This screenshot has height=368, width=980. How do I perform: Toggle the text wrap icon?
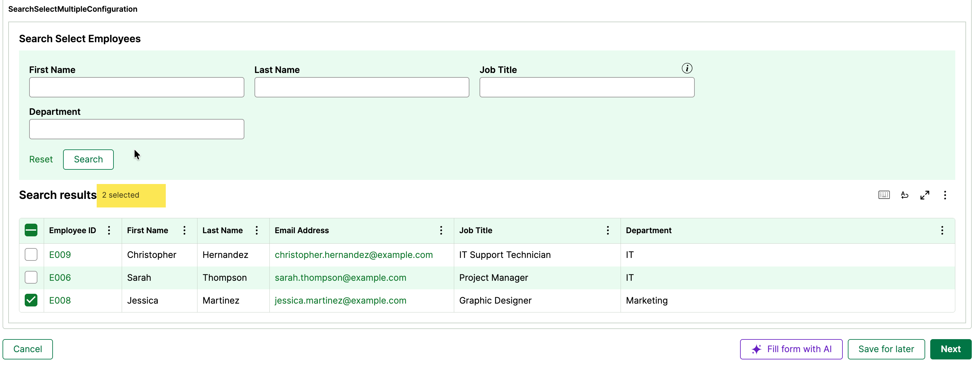[904, 195]
